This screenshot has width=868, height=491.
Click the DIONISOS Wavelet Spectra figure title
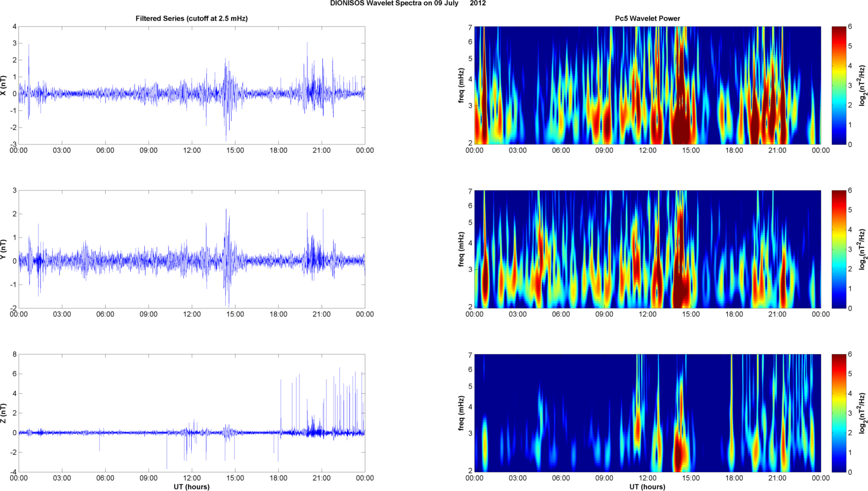point(408,3)
